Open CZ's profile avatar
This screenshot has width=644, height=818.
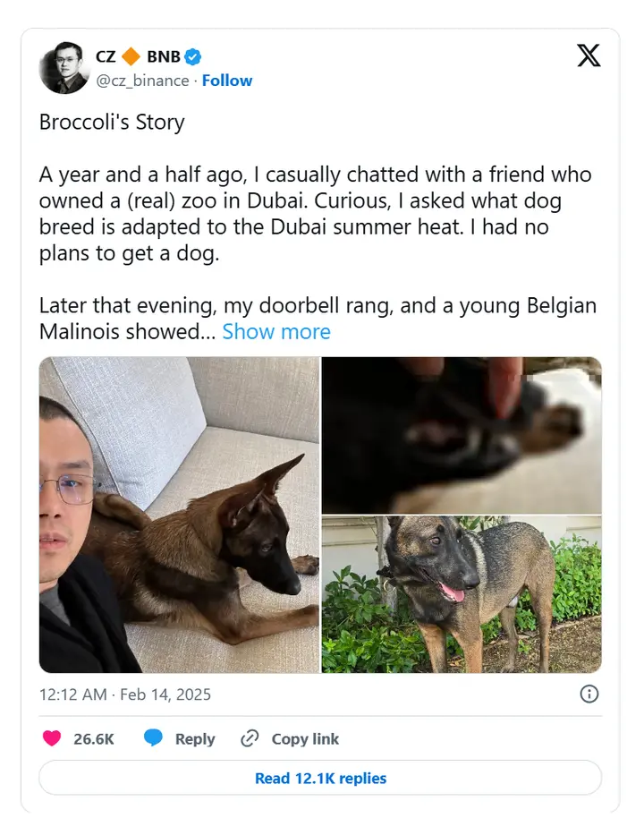pyautogui.click(x=64, y=68)
